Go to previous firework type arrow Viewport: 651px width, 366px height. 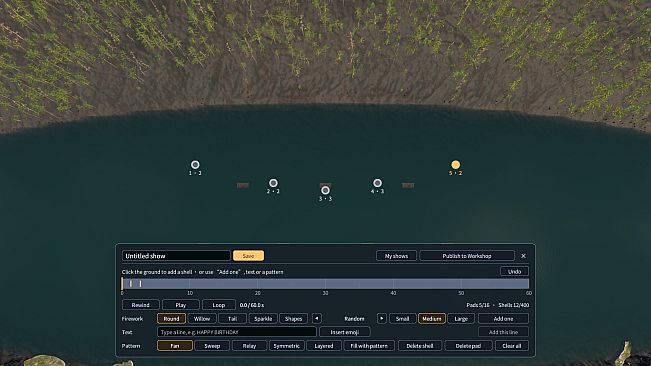coord(317,319)
